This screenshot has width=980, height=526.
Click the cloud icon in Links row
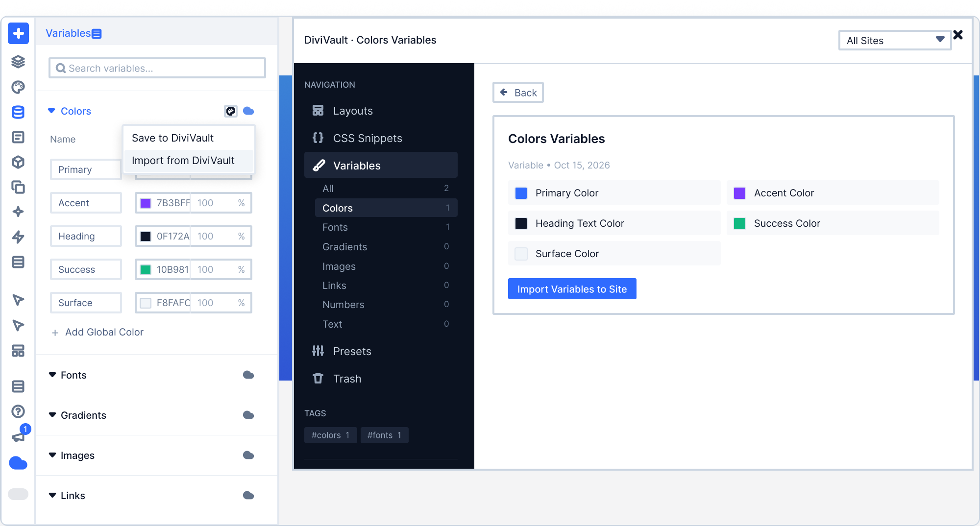(x=248, y=496)
